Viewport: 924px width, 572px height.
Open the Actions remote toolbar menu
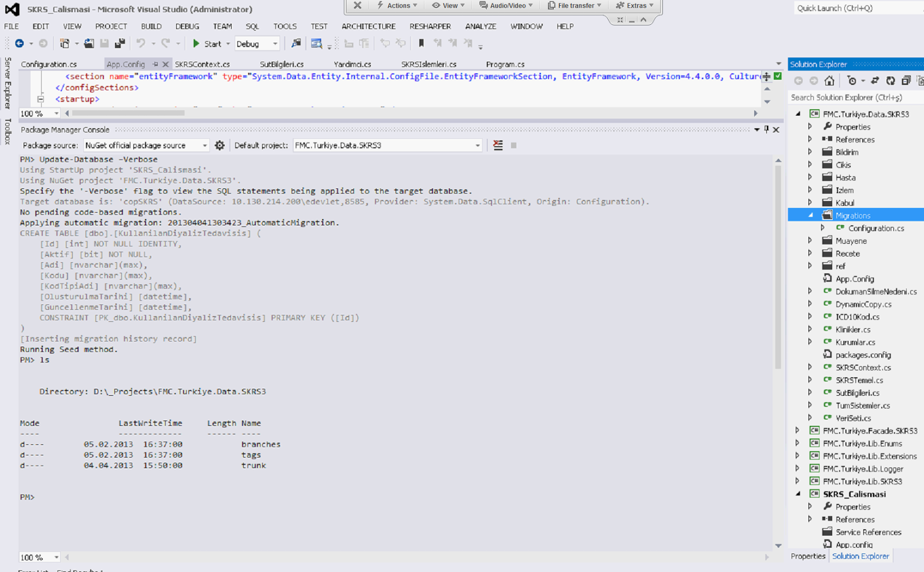(x=397, y=6)
